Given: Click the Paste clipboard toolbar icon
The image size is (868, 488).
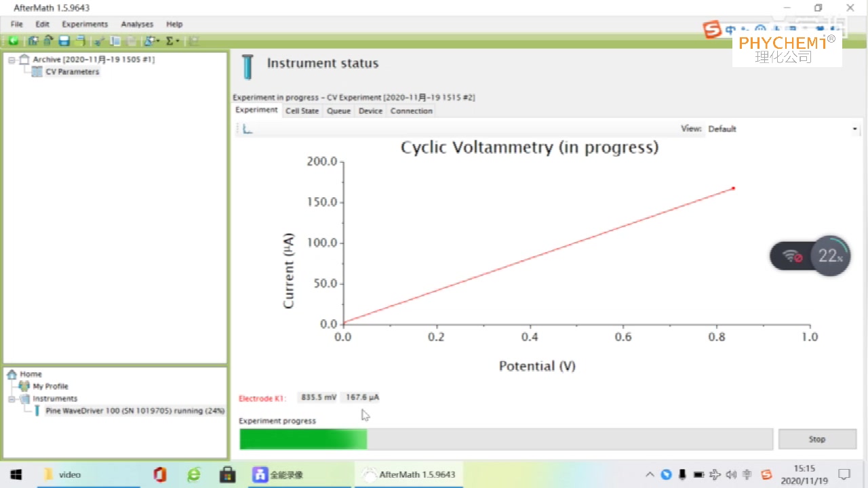Looking at the screenshot, I should click(x=131, y=41).
